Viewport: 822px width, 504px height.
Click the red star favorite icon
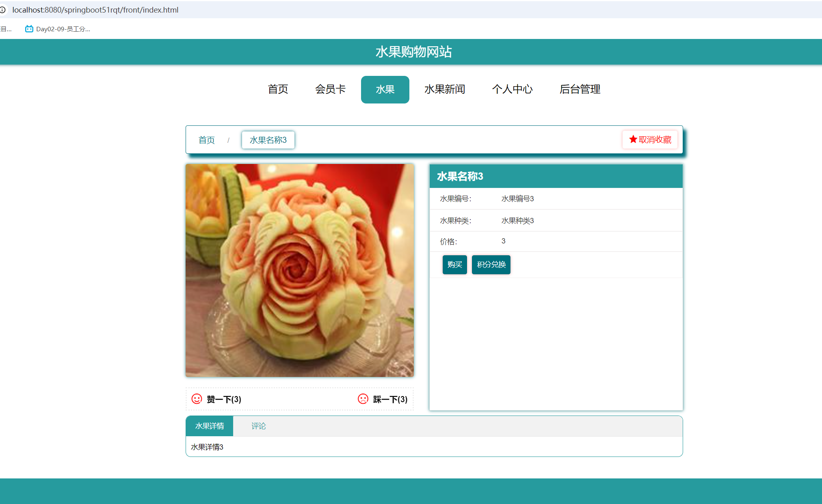click(x=633, y=140)
